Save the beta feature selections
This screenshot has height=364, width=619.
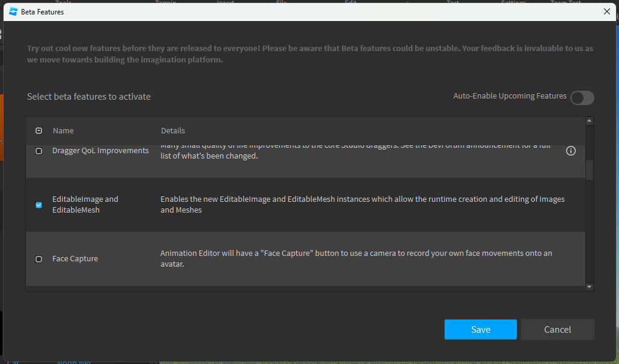pyautogui.click(x=480, y=329)
